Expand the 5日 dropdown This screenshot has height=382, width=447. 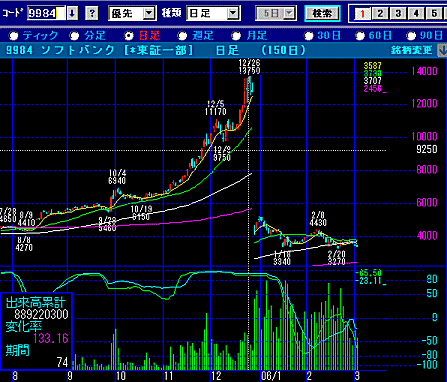290,13
